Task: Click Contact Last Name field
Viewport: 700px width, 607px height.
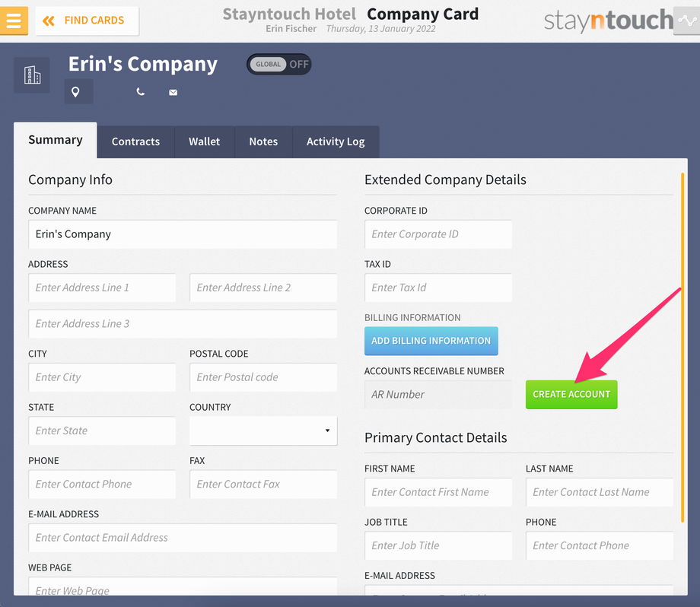Action: coord(600,492)
